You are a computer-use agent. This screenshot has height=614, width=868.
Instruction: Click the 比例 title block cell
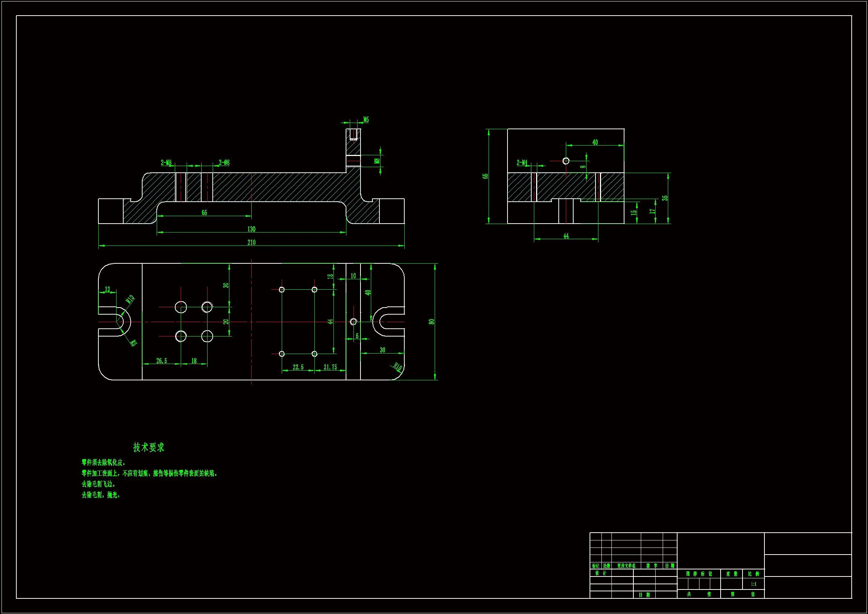[x=753, y=574]
